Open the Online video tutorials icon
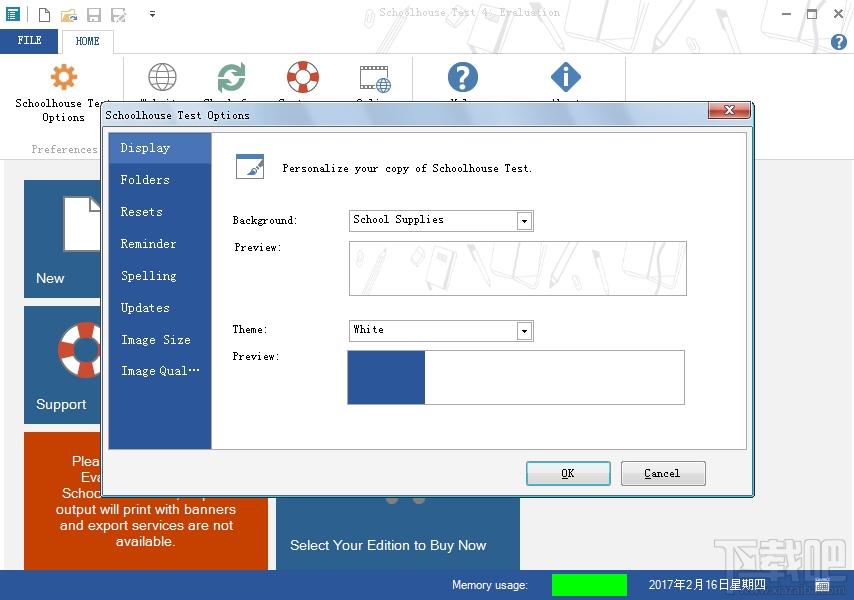The width and height of the screenshot is (854, 600). pyautogui.click(x=375, y=79)
